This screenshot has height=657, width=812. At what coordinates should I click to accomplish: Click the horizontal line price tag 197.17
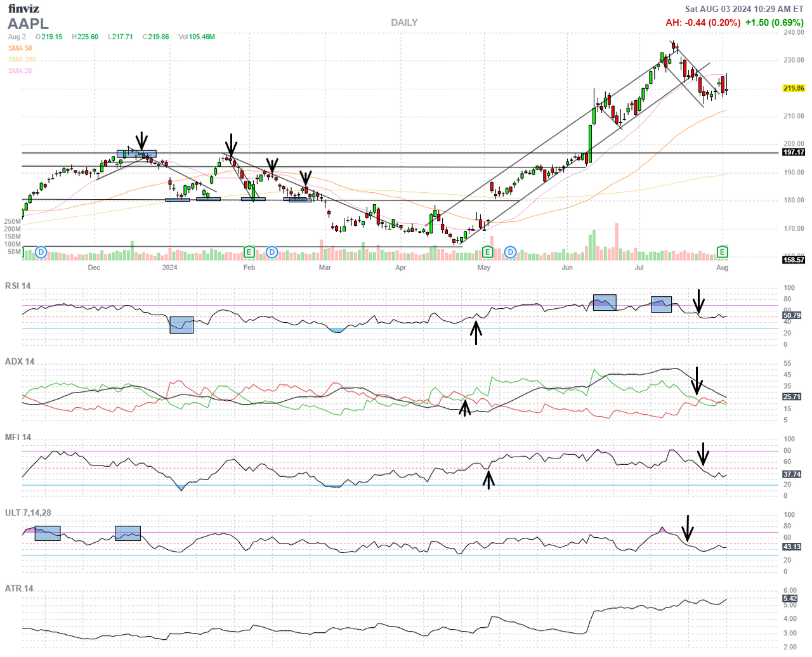click(x=794, y=152)
